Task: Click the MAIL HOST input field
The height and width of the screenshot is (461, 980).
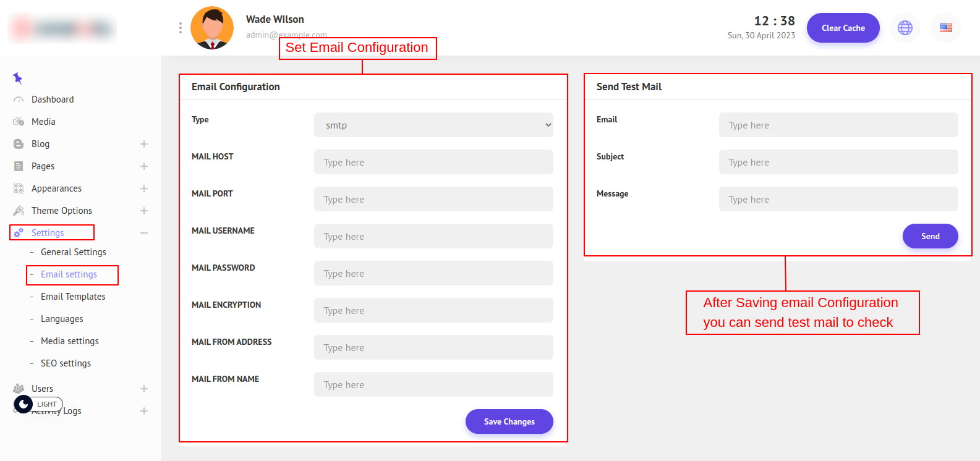Action: point(433,162)
